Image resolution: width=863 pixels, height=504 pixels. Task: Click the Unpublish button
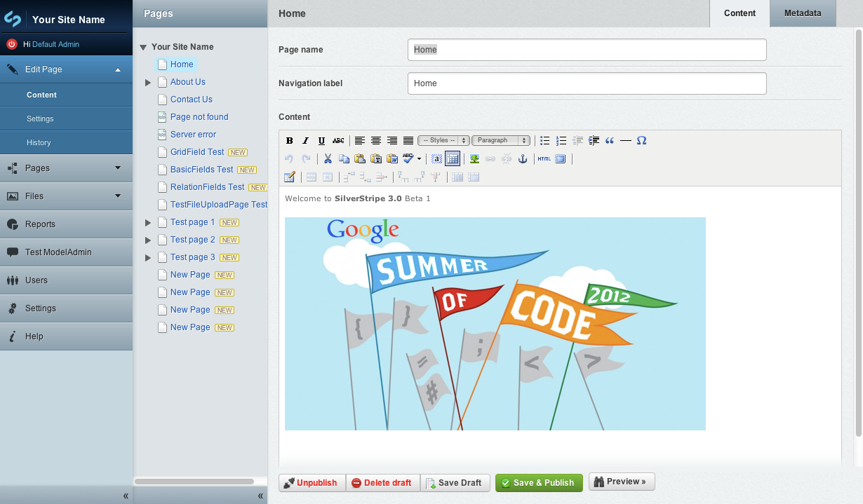tap(312, 483)
